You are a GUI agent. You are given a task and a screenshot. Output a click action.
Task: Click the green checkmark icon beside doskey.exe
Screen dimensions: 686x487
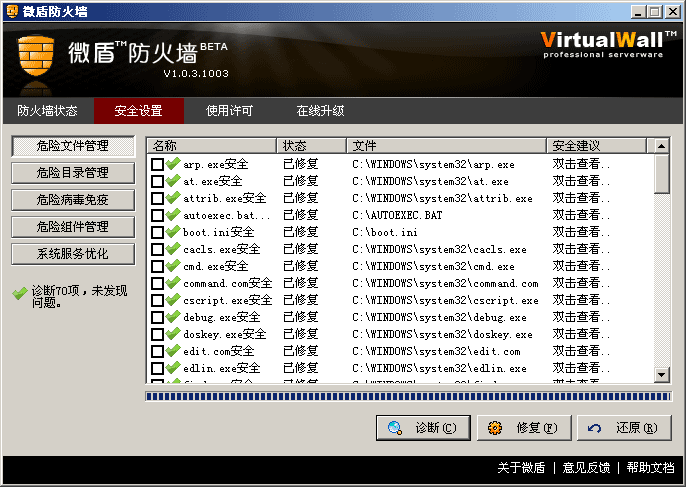point(173,334)
